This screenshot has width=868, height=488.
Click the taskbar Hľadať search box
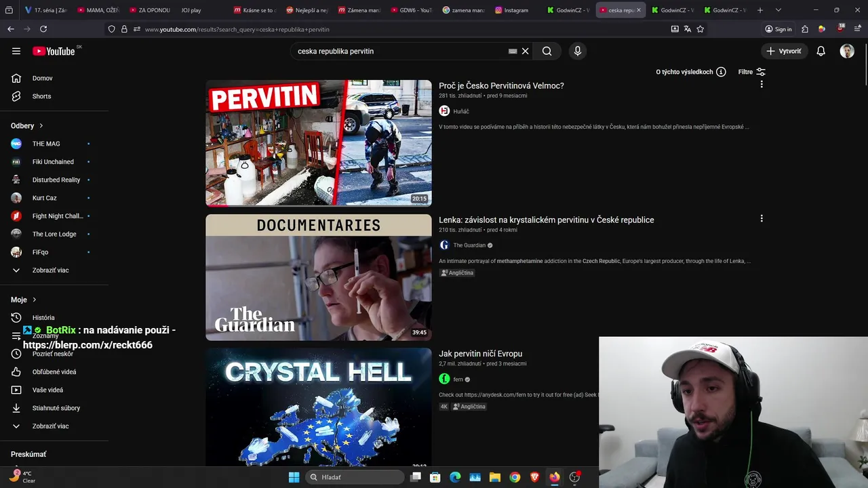356,477
